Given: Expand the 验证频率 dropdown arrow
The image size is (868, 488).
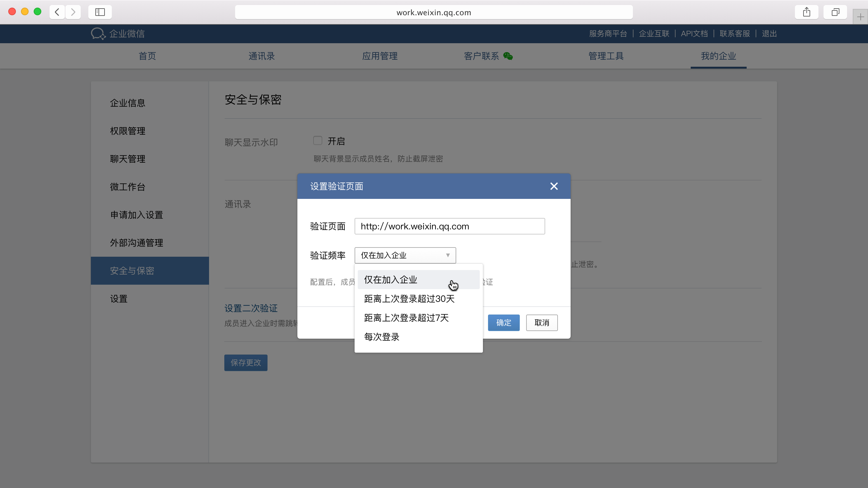Looking at the screenshot, I should pyautogui.click(x=447, y=255).
